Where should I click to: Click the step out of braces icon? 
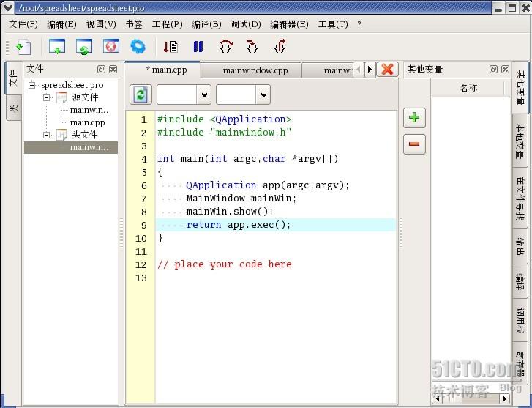(280, 47)
